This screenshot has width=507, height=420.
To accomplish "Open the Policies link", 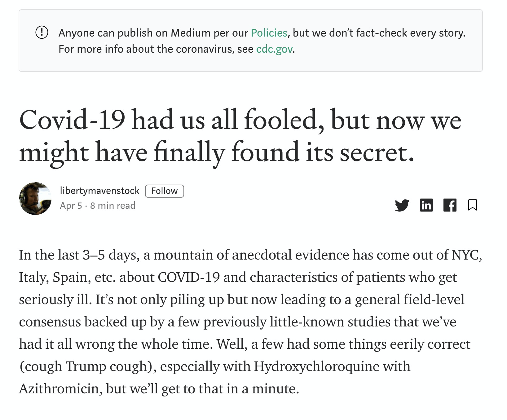I will (269, 33).
